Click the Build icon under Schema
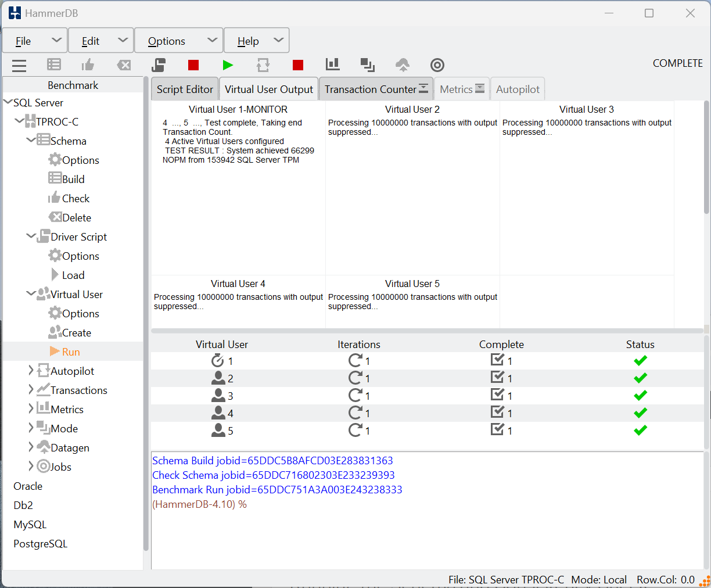 [55, 178]
